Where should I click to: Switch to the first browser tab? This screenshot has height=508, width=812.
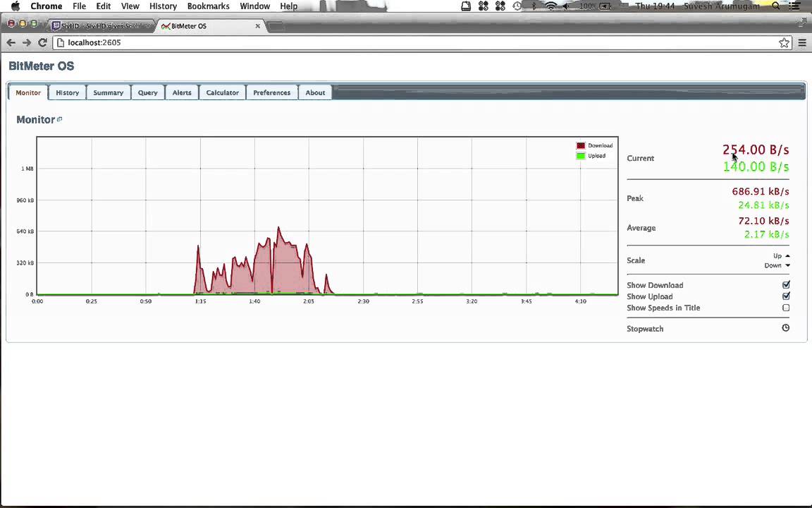point(101,26)
